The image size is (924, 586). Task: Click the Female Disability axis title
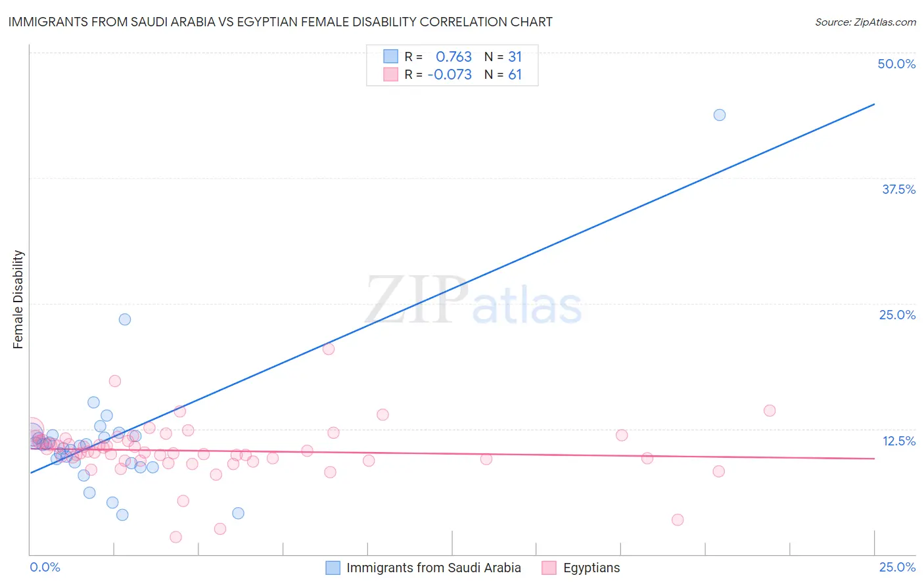(x=18, y=300)
